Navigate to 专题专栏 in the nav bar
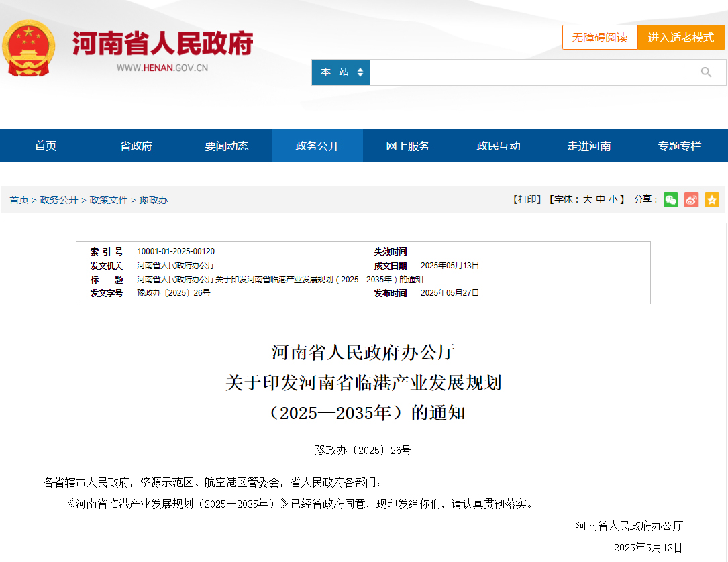 (x=680, y=146)
